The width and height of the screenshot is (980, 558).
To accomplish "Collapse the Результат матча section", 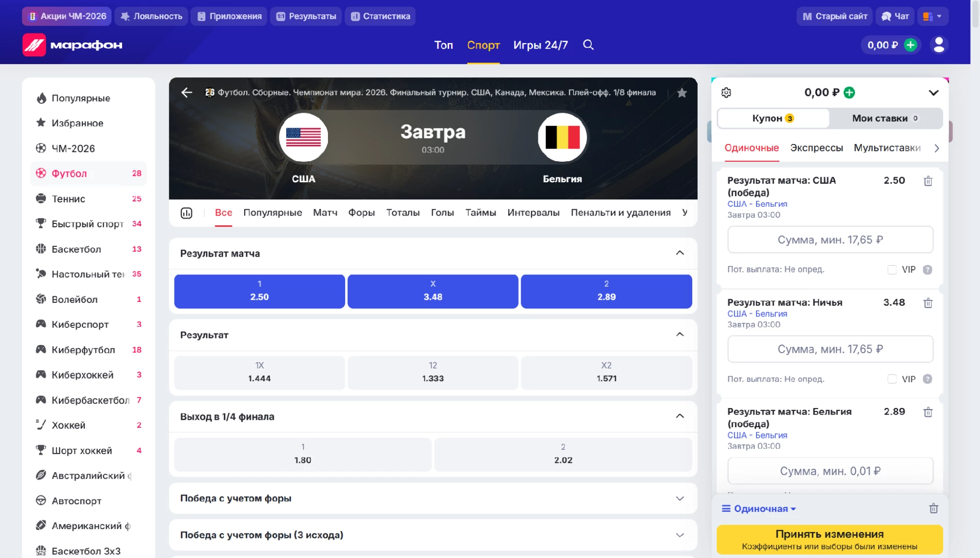I will 679,253.
